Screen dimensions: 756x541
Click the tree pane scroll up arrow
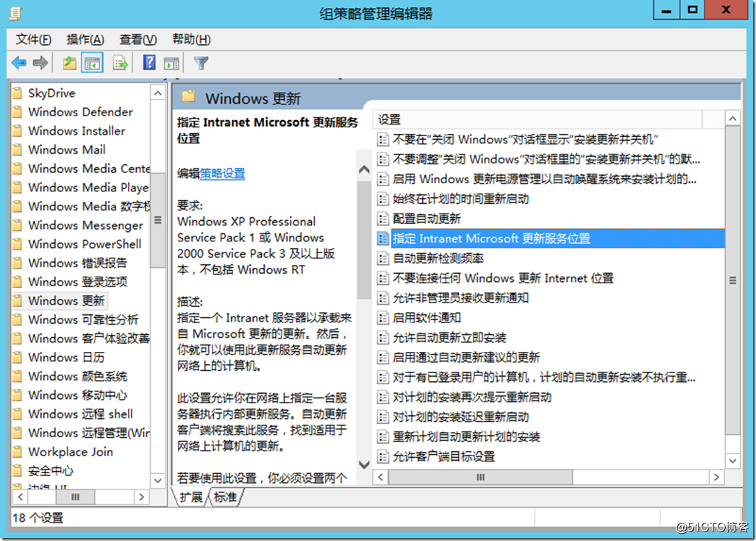pos(157,93)
